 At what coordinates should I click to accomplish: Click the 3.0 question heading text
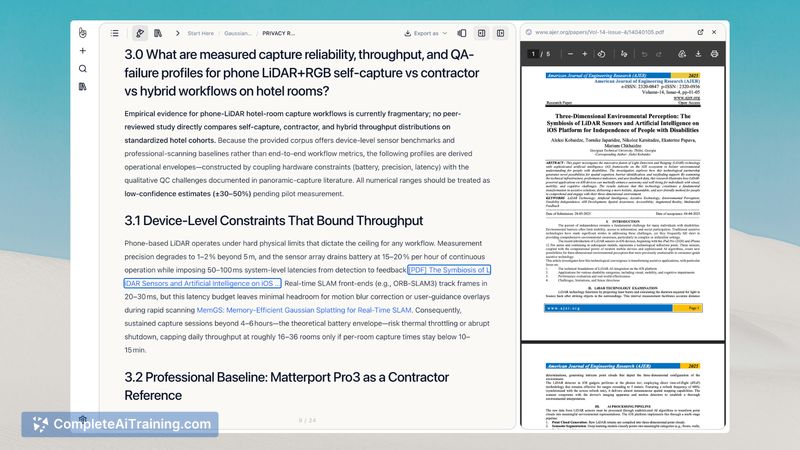(x=302, y=73)
